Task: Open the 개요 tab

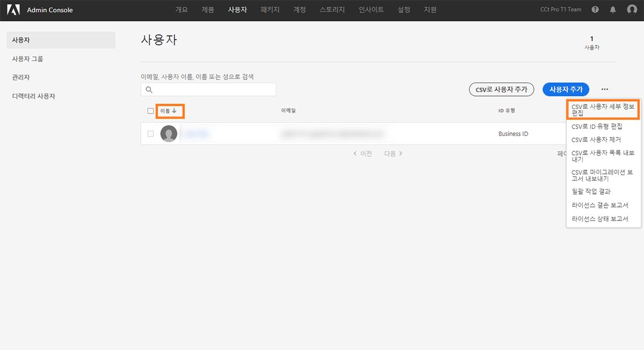Action: [182, 10]
